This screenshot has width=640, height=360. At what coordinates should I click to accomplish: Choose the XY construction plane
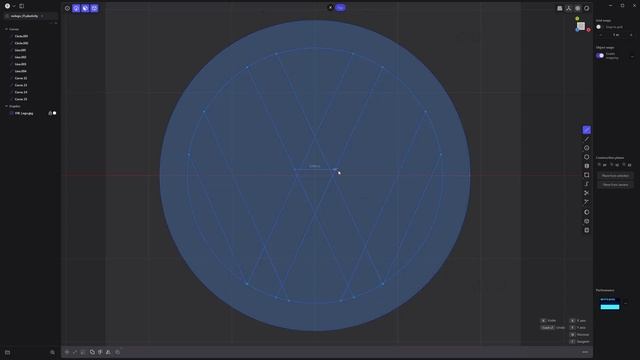point(602,165)
